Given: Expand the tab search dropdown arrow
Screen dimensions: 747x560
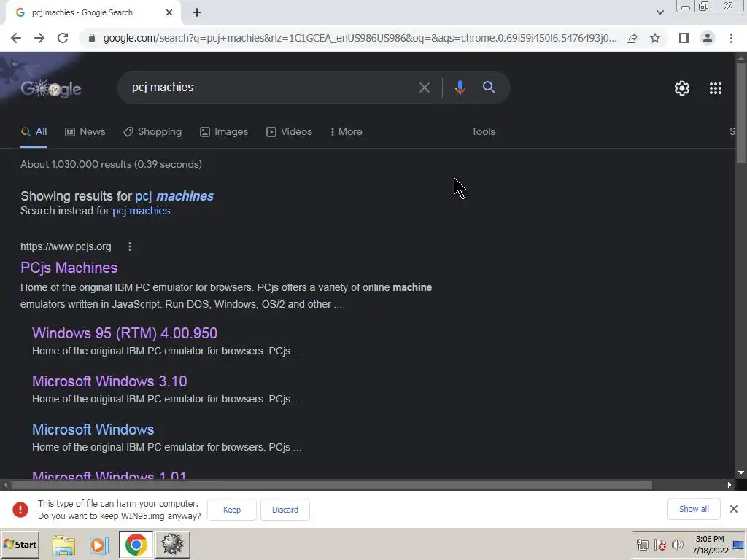Looking at the screenshot, I should 659,13.
